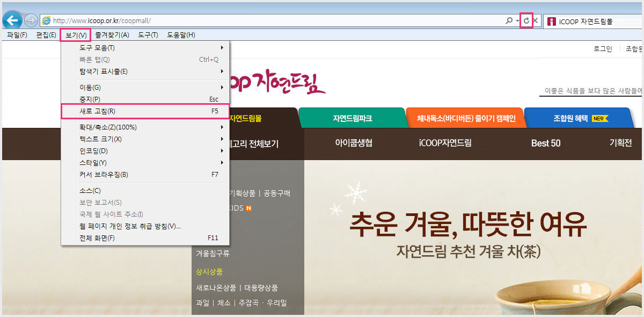Click Best 50 in the navigation bar

(546, 143)
